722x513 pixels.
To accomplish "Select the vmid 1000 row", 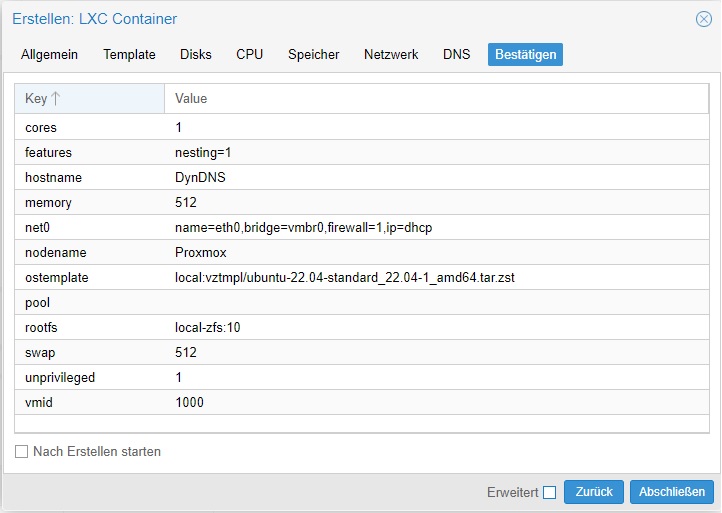I will 361,402.
